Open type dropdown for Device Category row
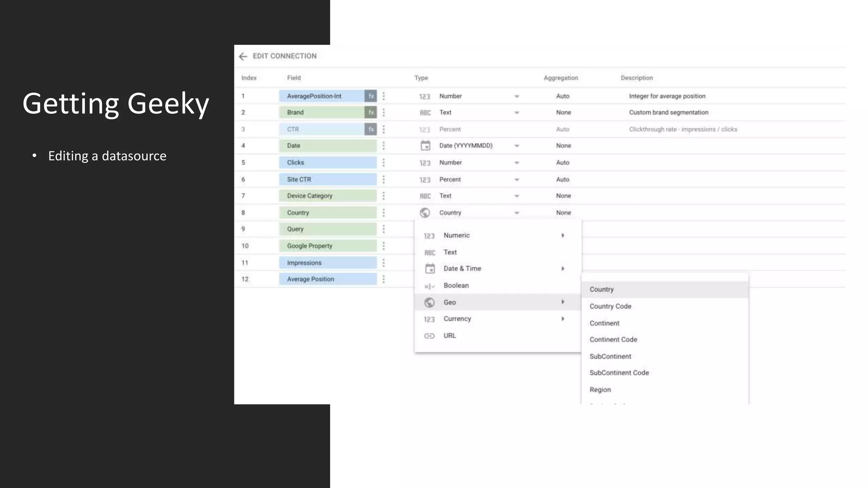This screenshot has width=868, height=488. 517,196
